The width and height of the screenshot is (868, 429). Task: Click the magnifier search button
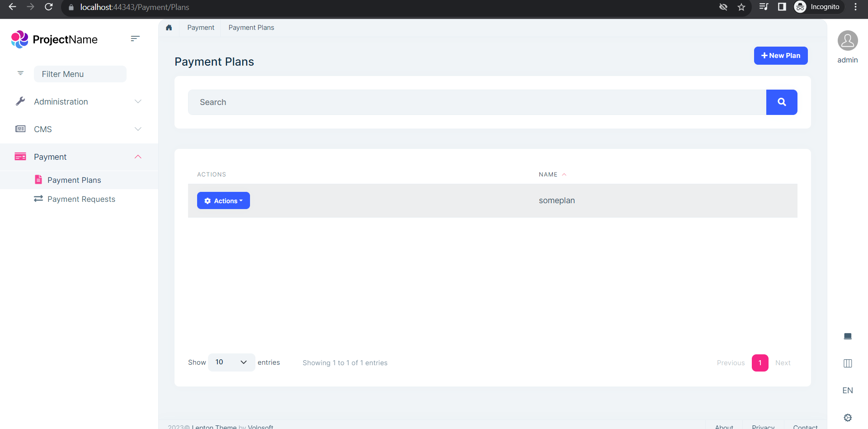tap(781, 102)
